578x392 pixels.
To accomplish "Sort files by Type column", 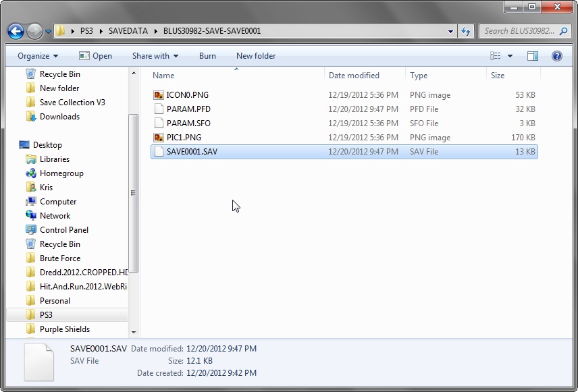I will click(419, 76).
